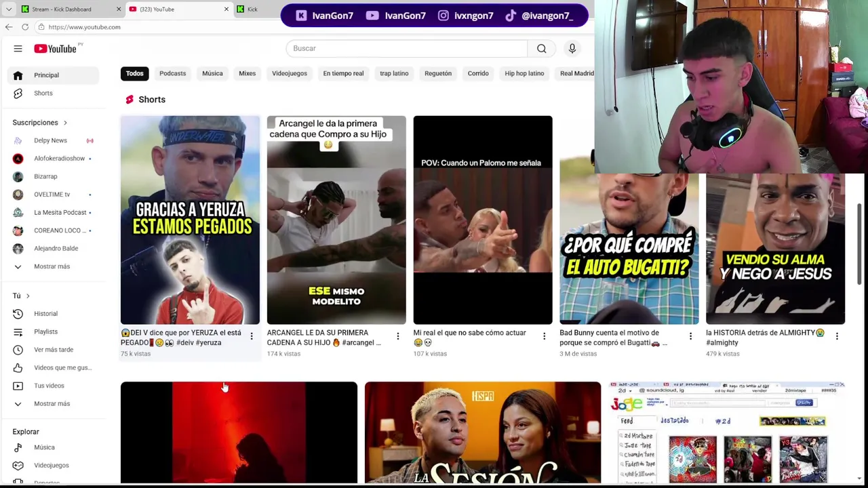Image resolution: width=868 pixels, height=488 pixels.
Task: Click the page vertical scrollbar
Action: [861, 243]
